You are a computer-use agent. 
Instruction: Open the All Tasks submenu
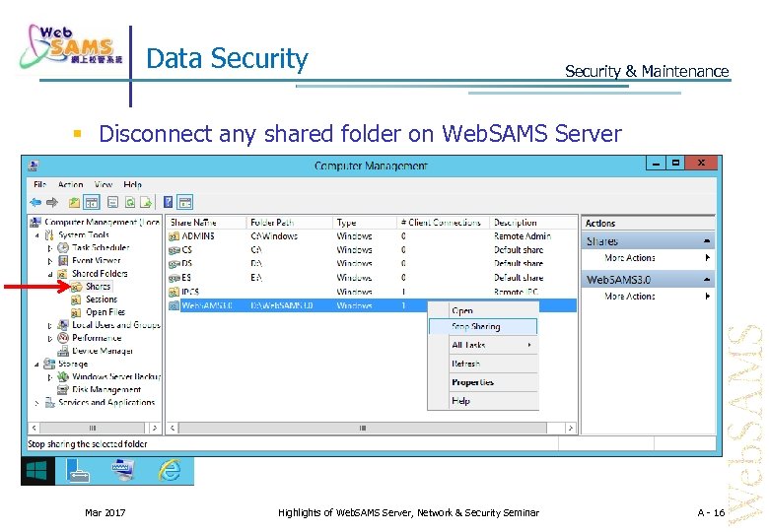(x=483, y=346)
